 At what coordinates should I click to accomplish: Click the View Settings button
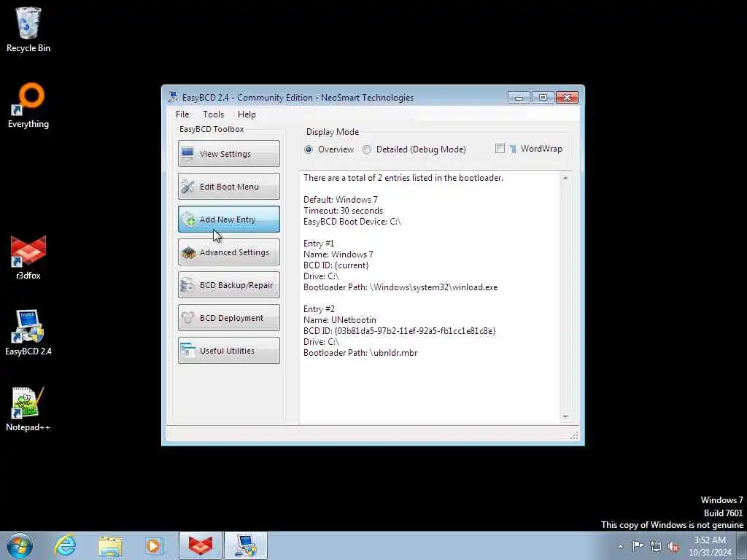click(228, 153)
